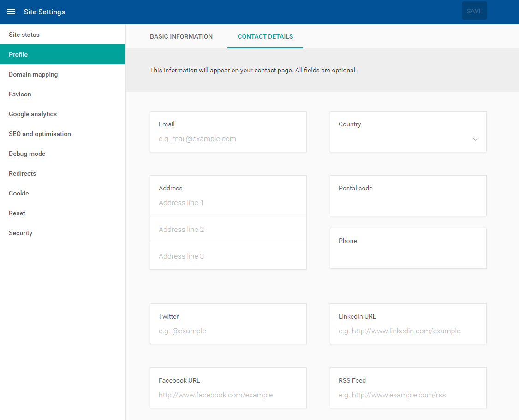519x420 pixels.
Task: Click the Email input field
Action: [228, 138]
